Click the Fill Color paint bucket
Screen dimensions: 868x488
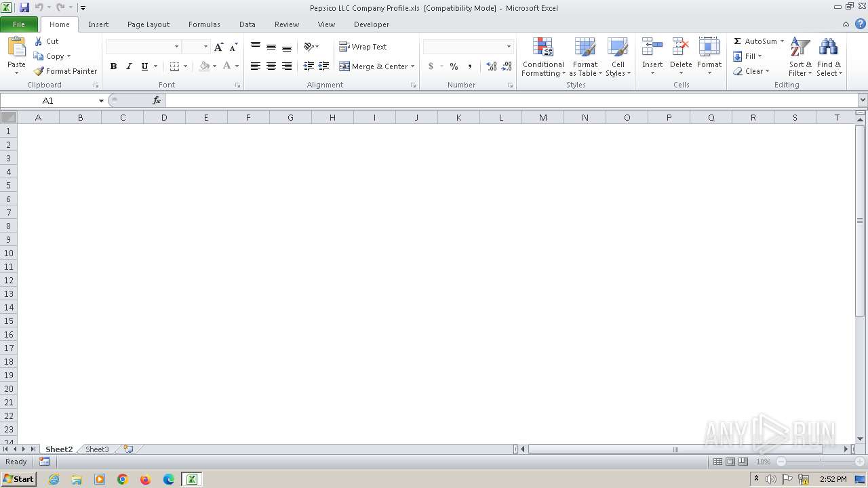(204, 66)
